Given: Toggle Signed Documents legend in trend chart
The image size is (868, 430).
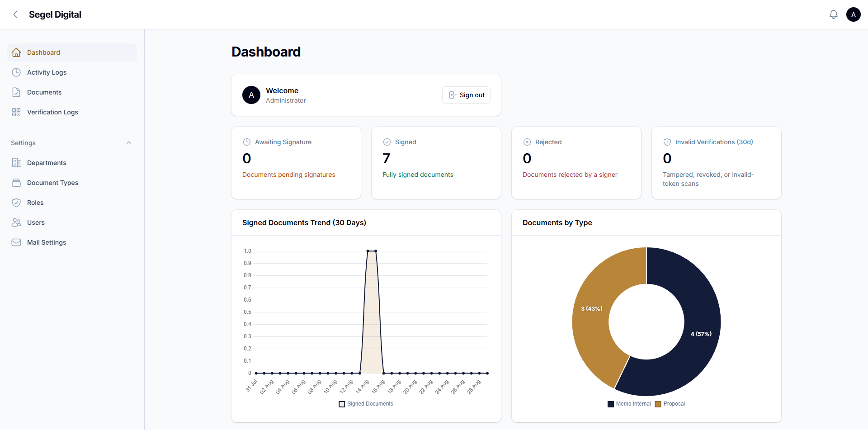Looking at the screenshot, I should [x=366, y=404].
